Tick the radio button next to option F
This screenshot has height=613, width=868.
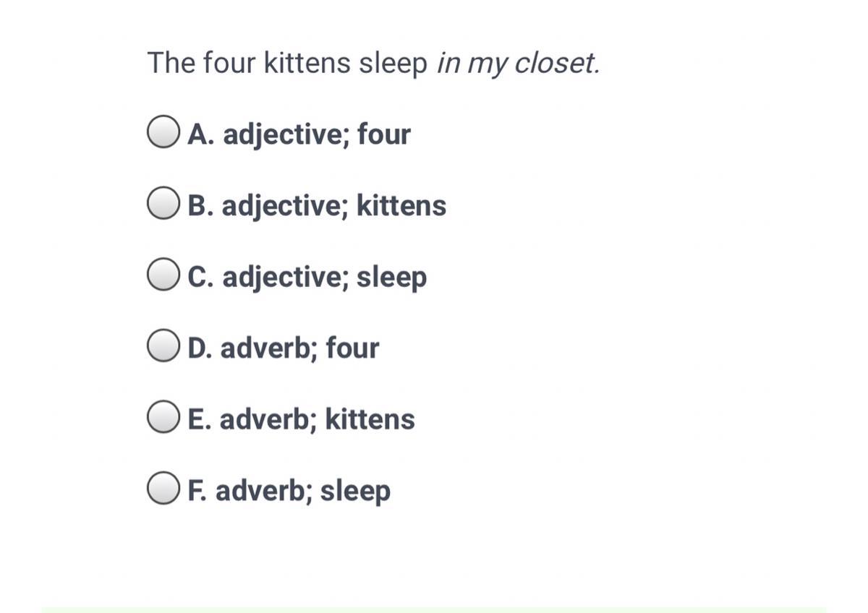click(163, 489)
